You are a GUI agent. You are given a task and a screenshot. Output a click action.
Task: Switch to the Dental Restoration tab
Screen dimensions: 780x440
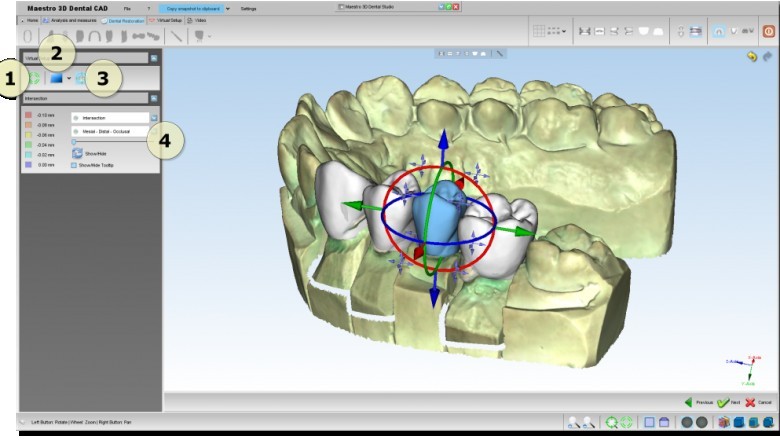pyautogui.click(x=123, y=21)
